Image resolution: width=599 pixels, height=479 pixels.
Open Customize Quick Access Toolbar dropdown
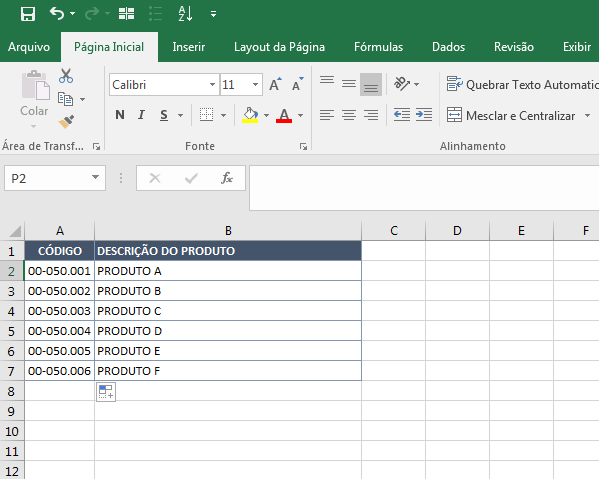pos(214,15)
